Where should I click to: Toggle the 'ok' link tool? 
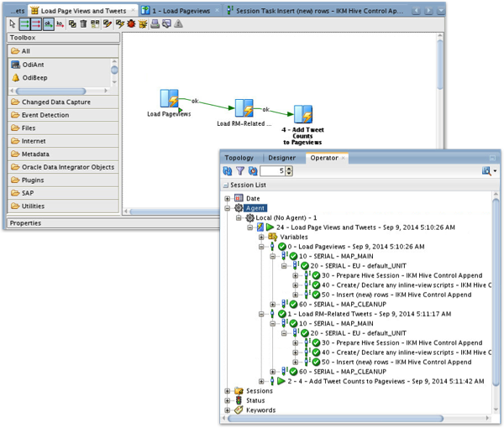(48, 24)
